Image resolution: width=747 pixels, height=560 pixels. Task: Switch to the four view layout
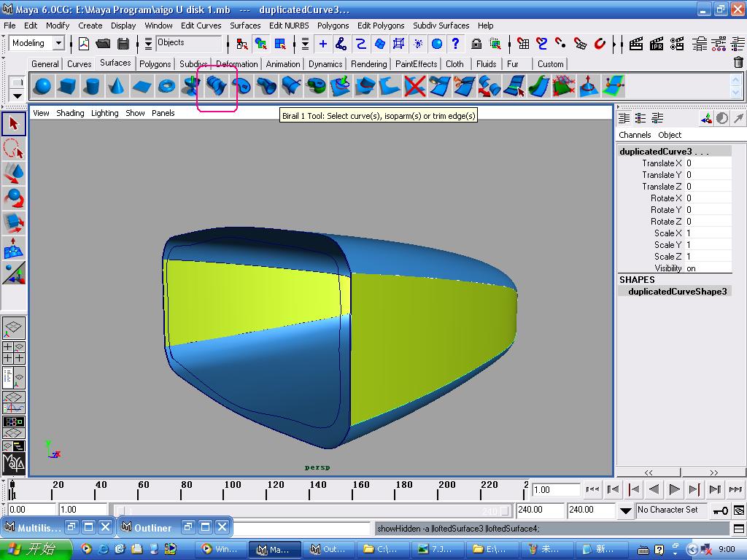[x=14, y=353]
